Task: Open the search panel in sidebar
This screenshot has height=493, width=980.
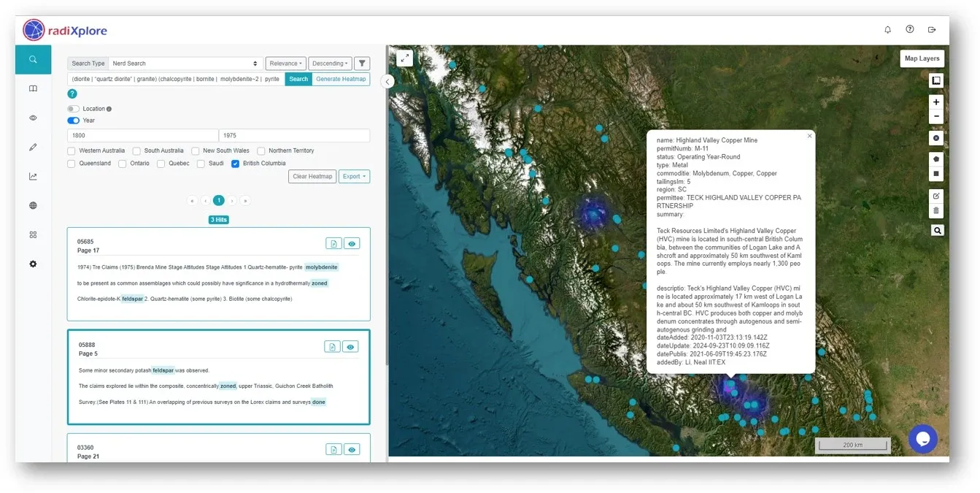Action: pos(33,60)
